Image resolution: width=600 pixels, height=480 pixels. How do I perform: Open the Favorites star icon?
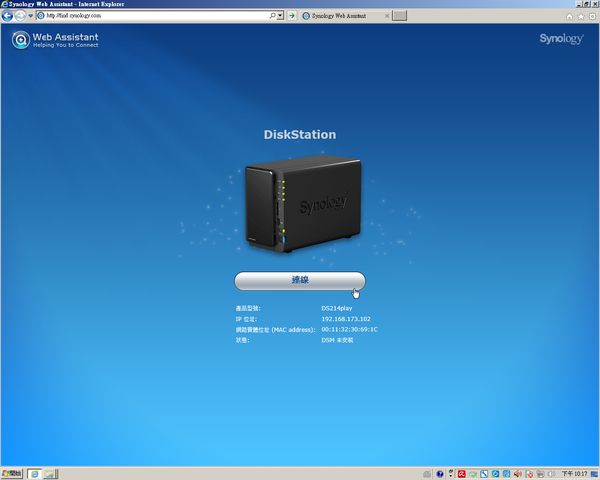click(581, 17)
